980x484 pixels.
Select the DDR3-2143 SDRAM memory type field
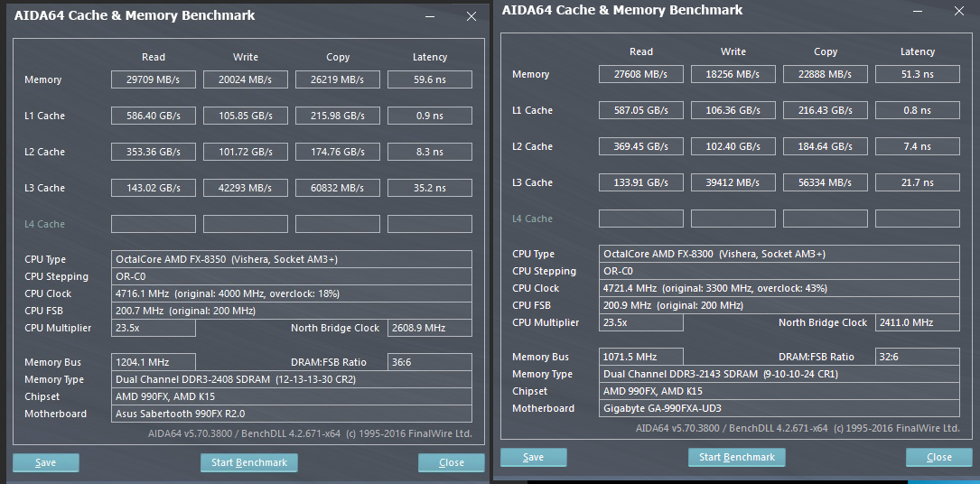click(779, 374)
